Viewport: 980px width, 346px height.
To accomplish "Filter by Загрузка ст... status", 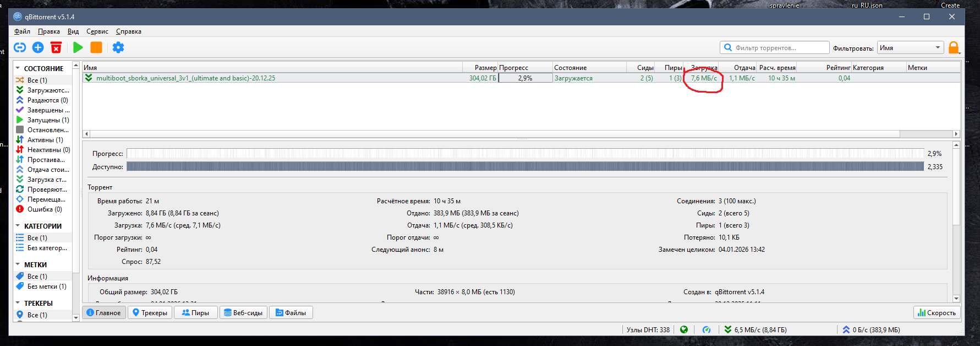I will point(43,180).
